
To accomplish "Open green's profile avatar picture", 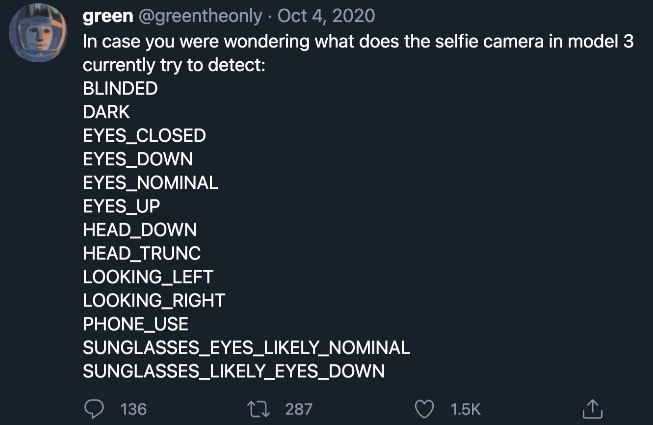I will pyautogui.click(x=38, y=34).
